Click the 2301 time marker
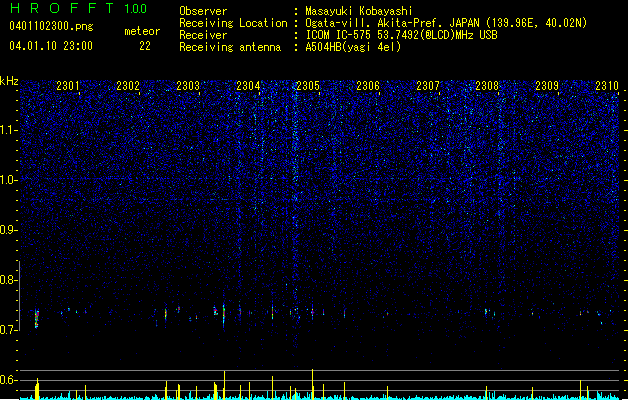 [x=68, y=86]
